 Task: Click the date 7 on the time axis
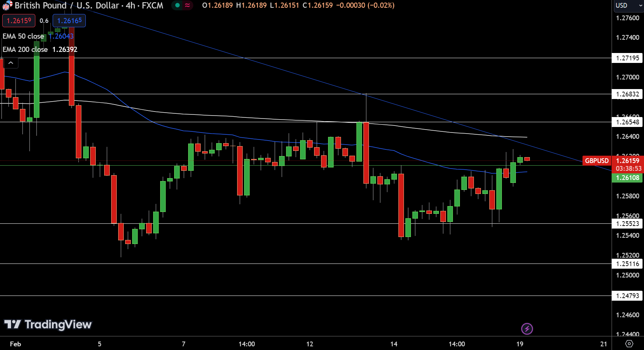point(184,344)
